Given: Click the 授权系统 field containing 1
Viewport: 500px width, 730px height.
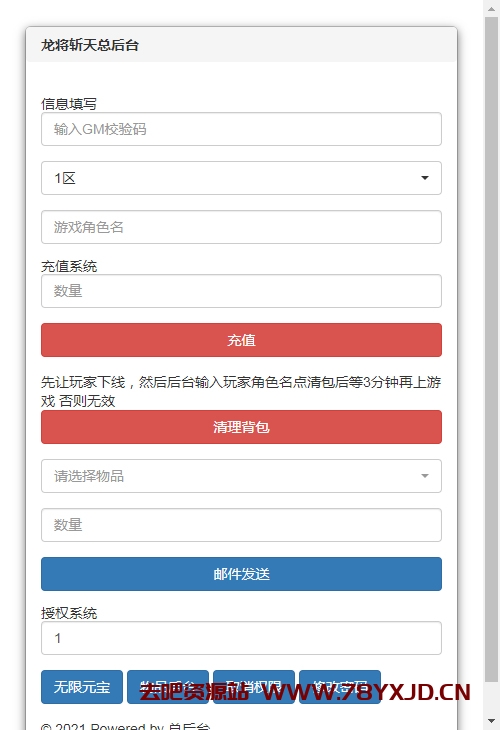Looking at the screenshot, I should pyautogui.click(x=241, y=638).
